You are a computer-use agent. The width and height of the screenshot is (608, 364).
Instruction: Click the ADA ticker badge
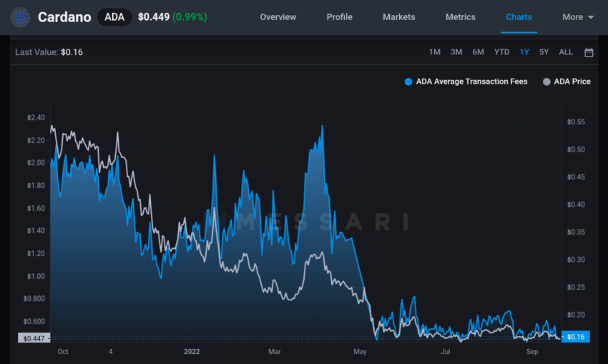114,17
